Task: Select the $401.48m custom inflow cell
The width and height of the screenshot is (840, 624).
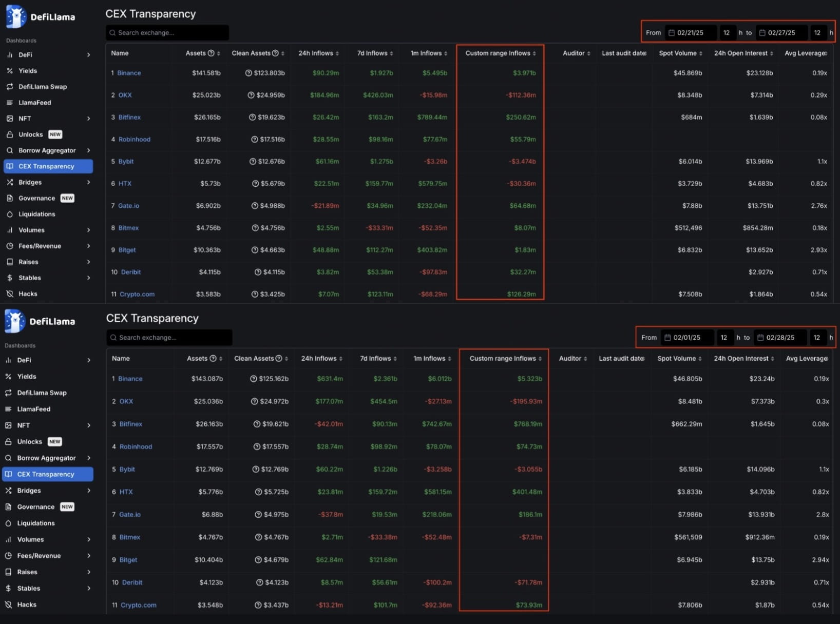Action: (x=527, y=492)
